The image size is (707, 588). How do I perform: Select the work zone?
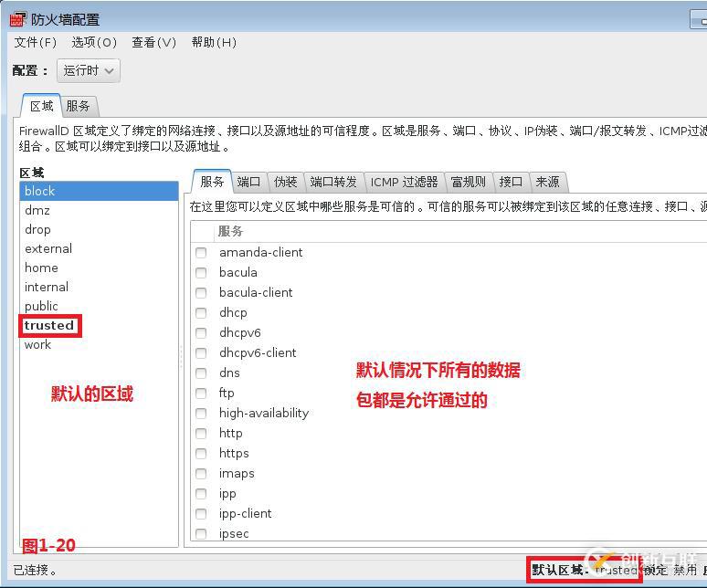point(99,345)
